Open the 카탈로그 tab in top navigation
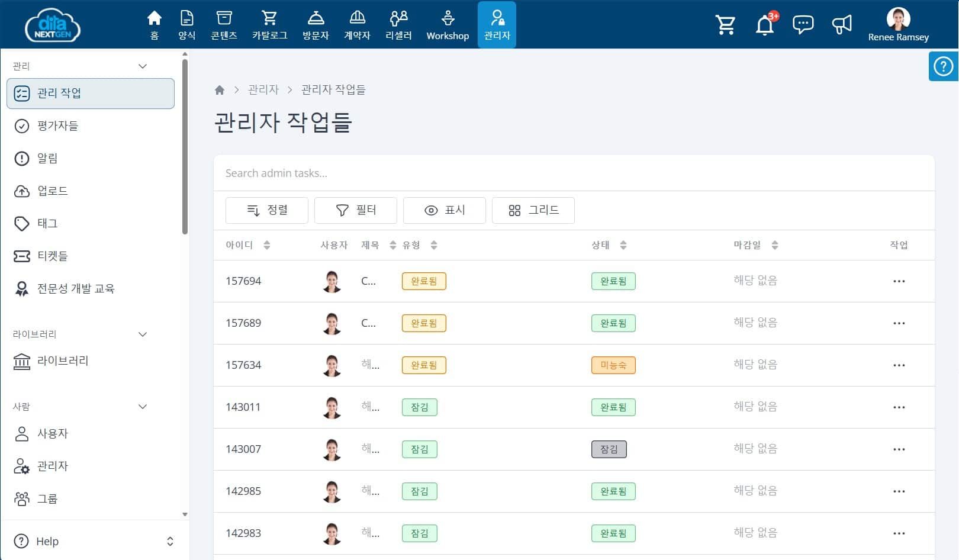The image size is (959, 560). click(269, 25)
